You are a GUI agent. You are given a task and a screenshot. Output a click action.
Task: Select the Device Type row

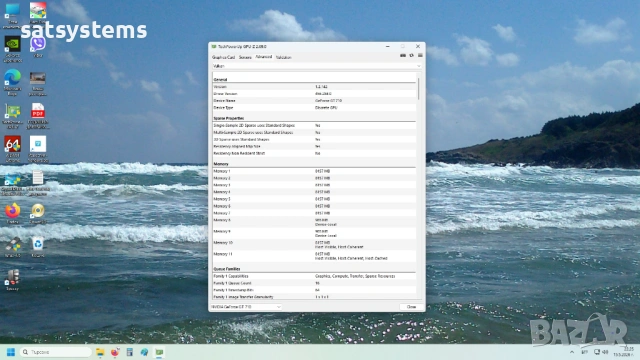314,108
